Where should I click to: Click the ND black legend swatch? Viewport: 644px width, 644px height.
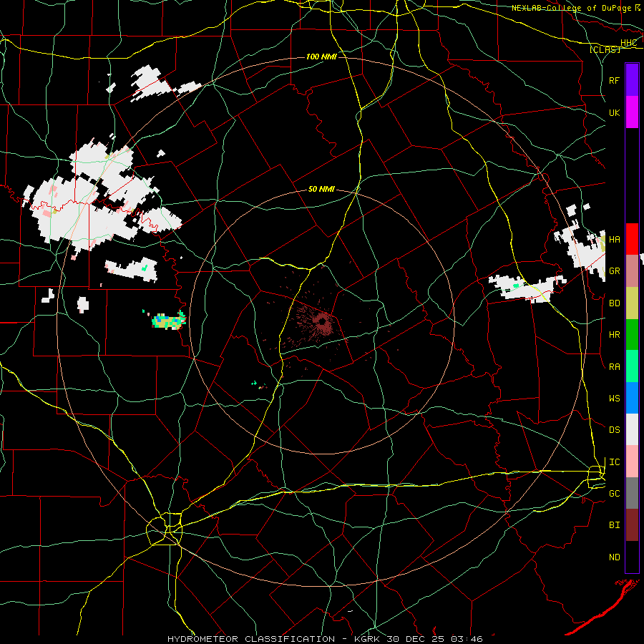click(x=632, y=557)
